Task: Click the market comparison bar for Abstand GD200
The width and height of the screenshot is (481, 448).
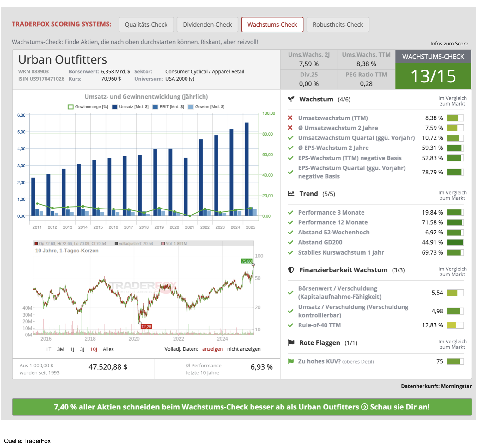Action: click(x=455, y=242)
